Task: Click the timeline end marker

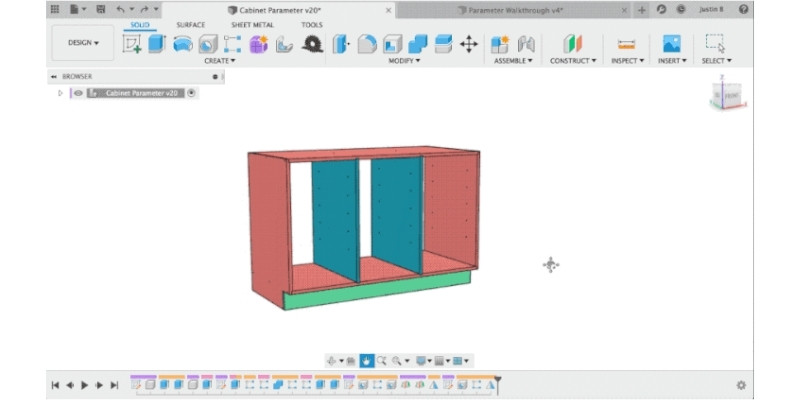Action: [498, 384]
